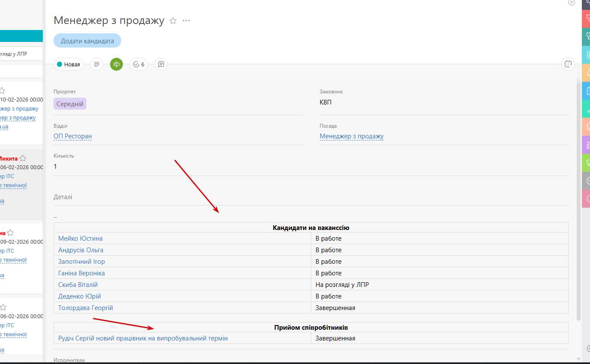Viewport: 590px width, 364px height.
Task: Open candidate Андрусів Ольга
Action: 81,250
